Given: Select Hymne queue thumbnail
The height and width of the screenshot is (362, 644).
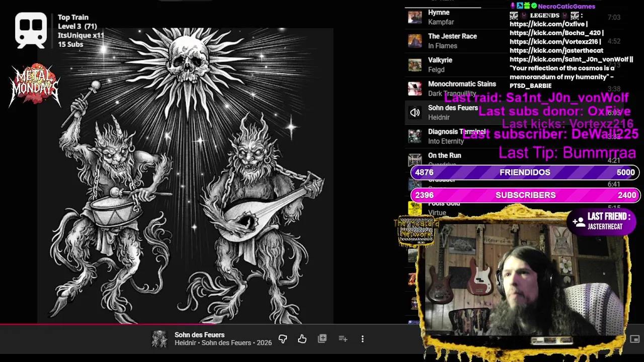Looking at the screenshot, I should (x=415, y=17).
